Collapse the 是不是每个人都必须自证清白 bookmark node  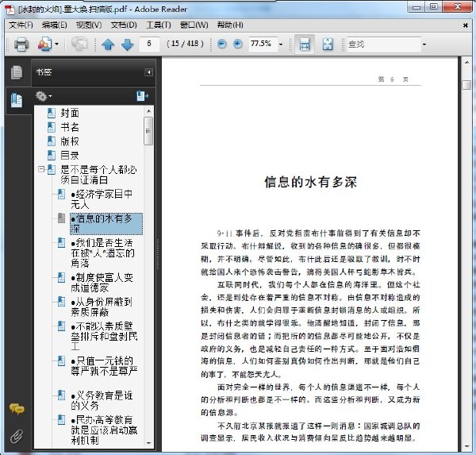(x=41, y=169)
